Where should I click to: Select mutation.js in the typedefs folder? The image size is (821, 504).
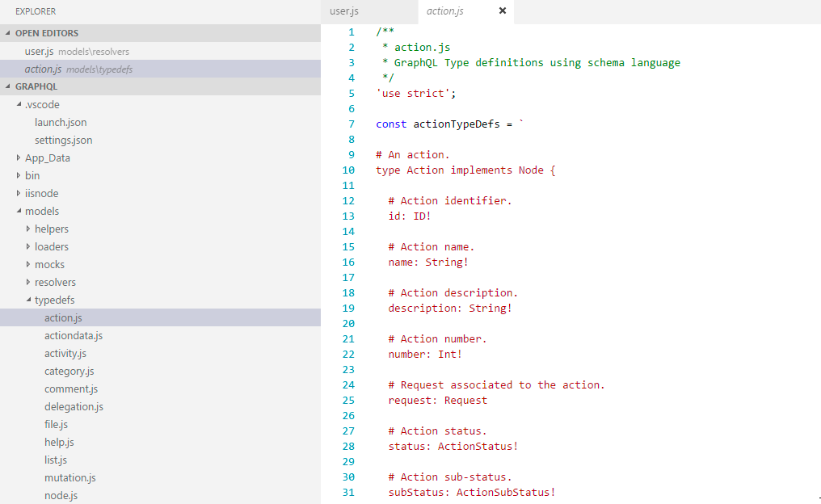(70, 477)
